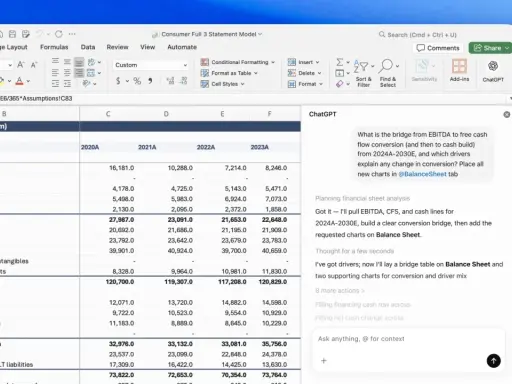Open the Add-ins gallery
Screen dimensions: 512x384
coord(459,70)
